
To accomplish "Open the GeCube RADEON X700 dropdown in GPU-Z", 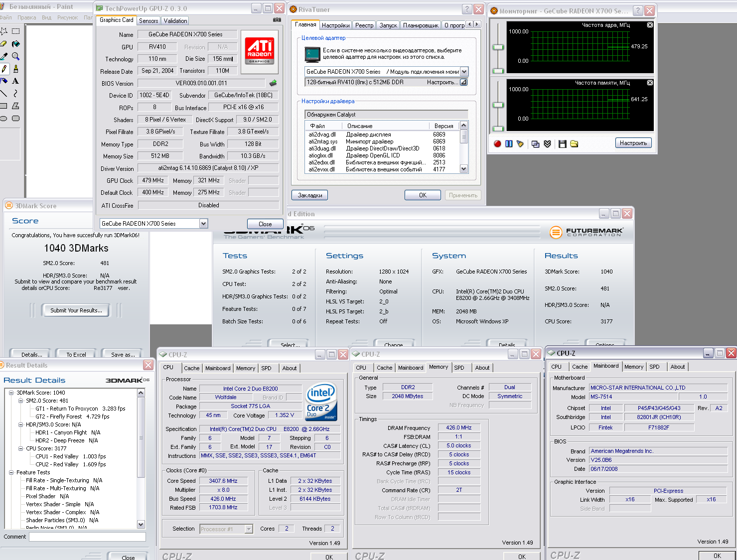I will tap(203, 224).
